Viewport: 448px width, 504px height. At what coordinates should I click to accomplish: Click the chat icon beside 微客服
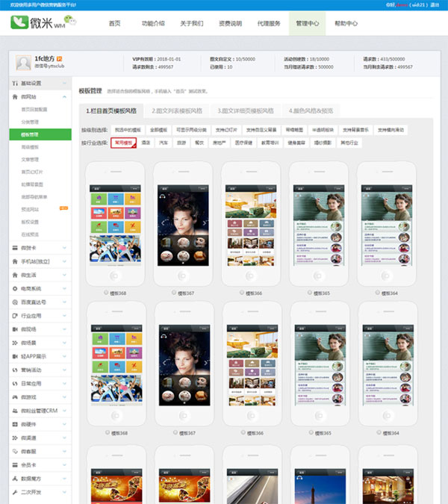pyautogui.click(x=15, y=451)
